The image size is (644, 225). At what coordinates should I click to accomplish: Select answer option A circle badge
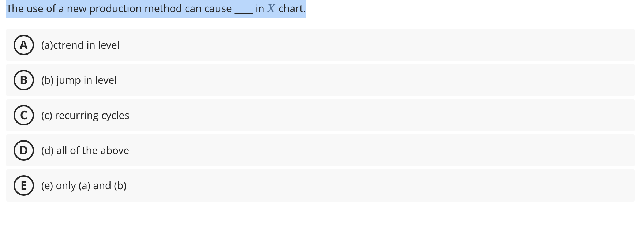tap(23, 45)
